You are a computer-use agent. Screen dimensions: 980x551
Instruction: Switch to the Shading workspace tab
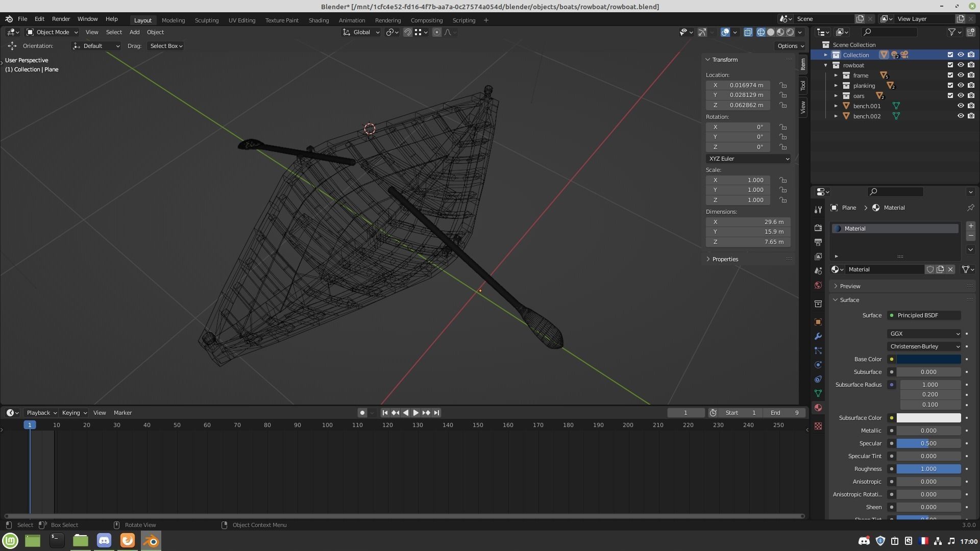click(x=318, y=20)
